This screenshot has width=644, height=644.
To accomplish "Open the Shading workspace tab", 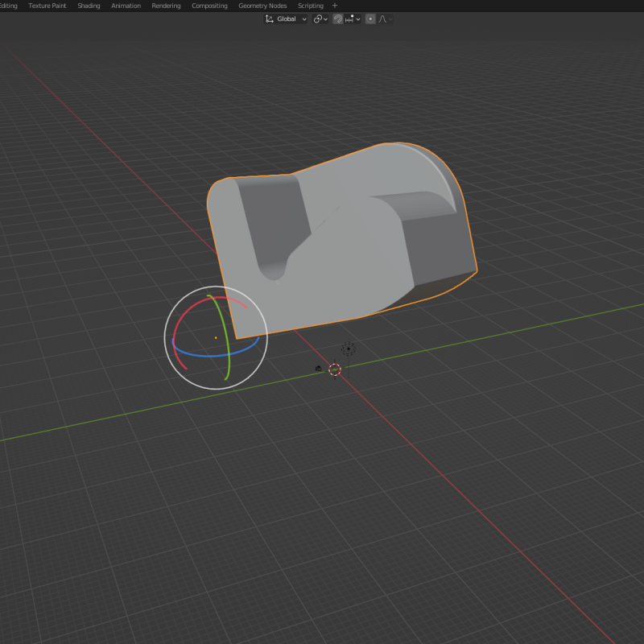I will point(89,6).
